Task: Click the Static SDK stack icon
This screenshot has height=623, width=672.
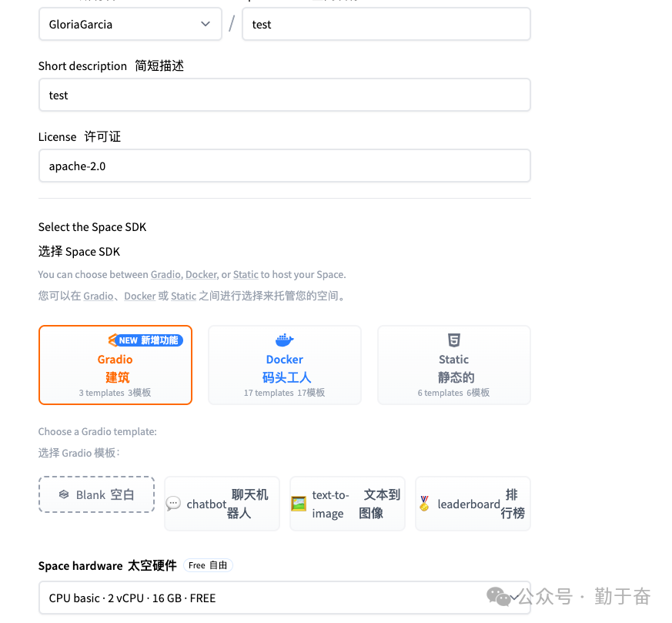Action: 453,340
